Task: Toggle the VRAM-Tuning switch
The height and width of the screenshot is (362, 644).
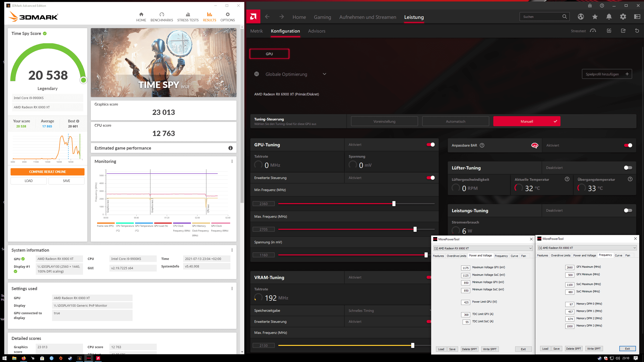Action: (429, 277)
